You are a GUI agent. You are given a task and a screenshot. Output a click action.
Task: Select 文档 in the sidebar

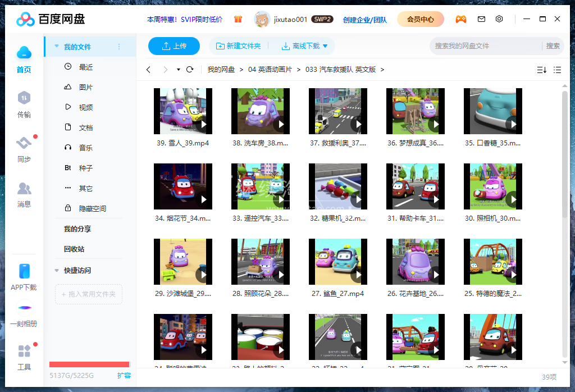pyautogui.click(x=86, y=127)
